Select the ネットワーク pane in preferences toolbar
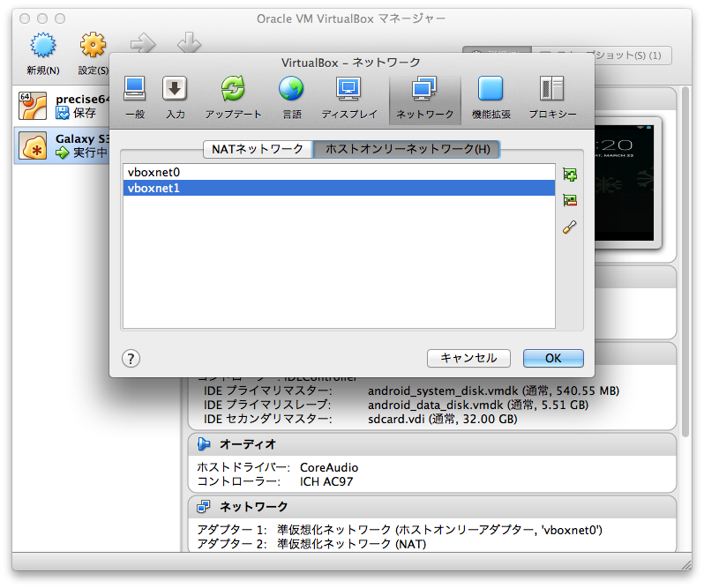The image size is (704, 588). [424, 99]
